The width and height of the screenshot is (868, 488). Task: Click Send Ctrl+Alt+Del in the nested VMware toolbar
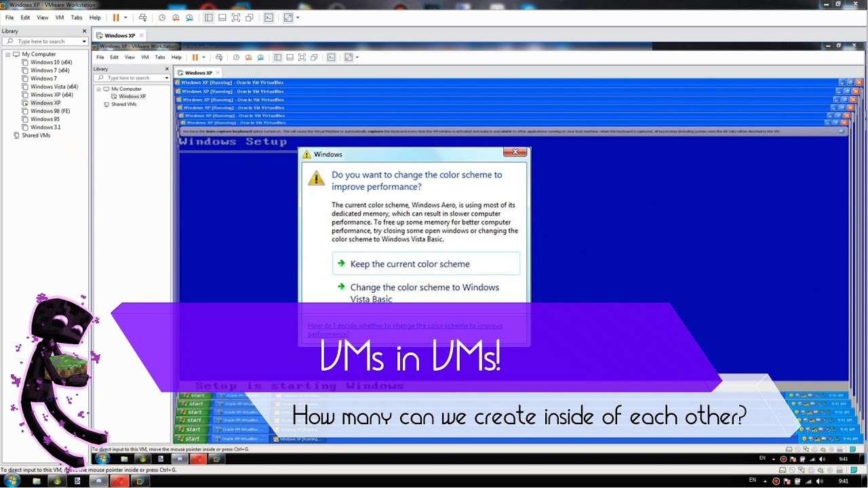[218, 58]
